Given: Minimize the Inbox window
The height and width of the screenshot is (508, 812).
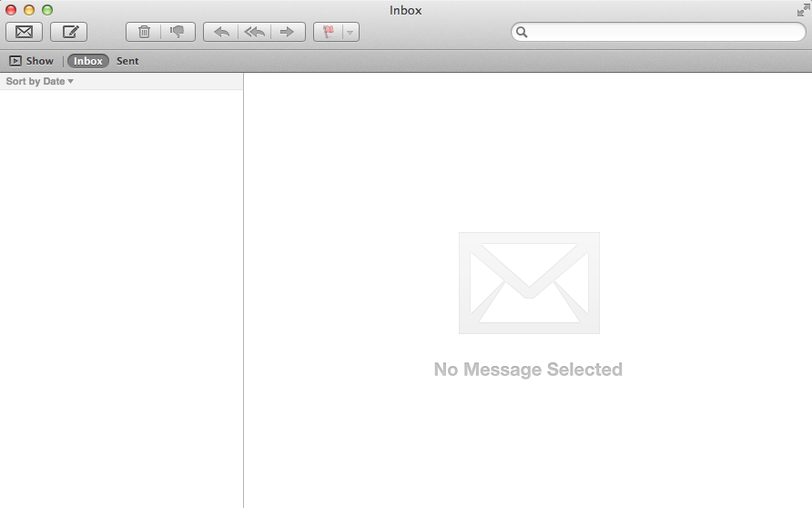Looking at the screenshot, I should tap(29, 10).
